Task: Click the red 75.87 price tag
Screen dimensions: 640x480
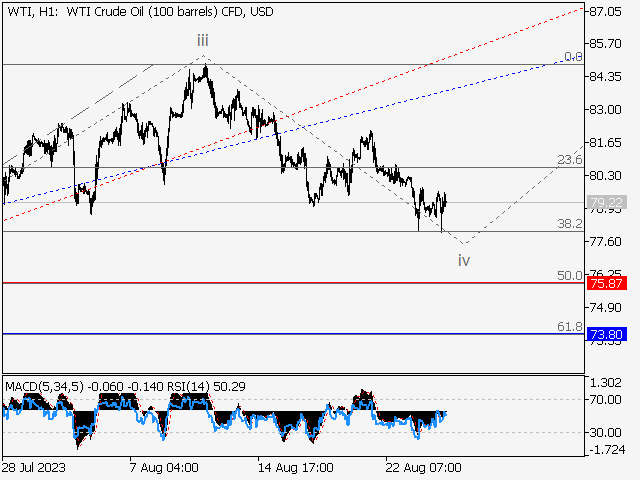Action: [x=607, y=283]
